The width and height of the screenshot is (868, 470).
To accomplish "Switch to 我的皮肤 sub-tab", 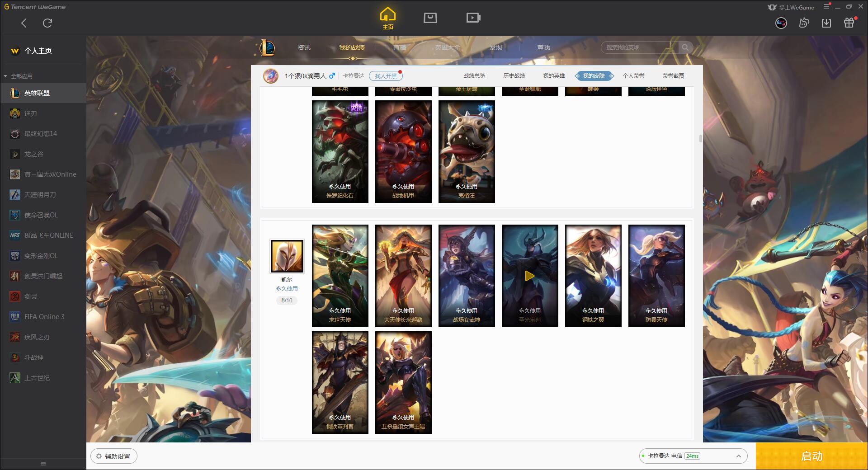I will coord(594,76).
